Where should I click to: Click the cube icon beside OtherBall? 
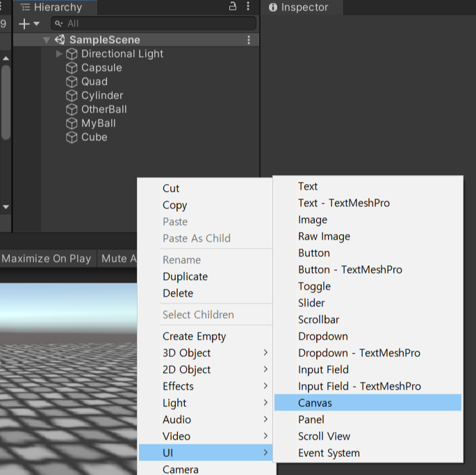click(72, 110)
